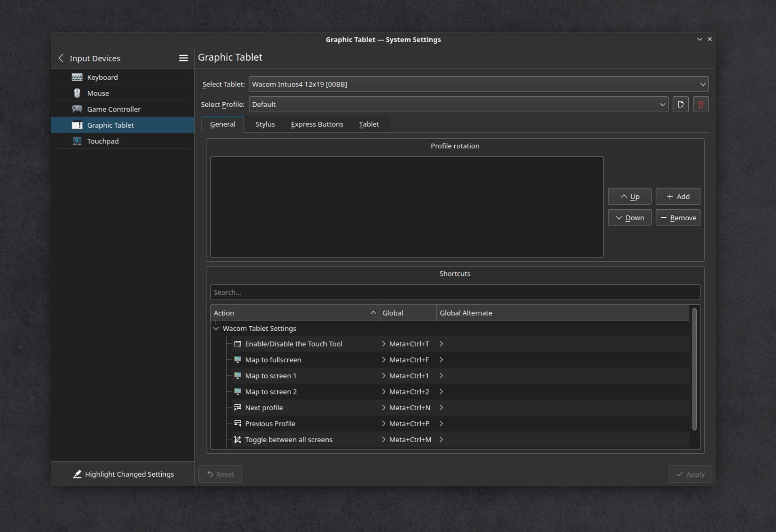The width and height of the screenshot is (776, 532).
Task: Click the new profile icon button
Action: click(681, 104)
